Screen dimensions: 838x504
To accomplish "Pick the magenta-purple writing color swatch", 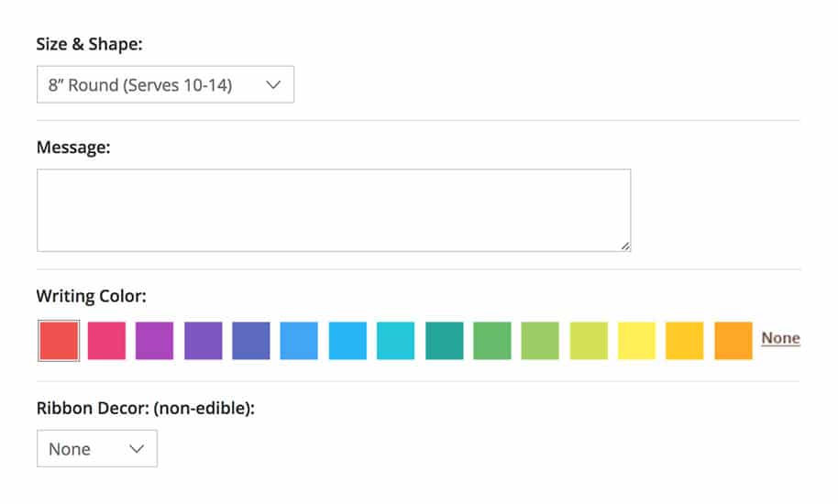I will [x=155, y=340].
